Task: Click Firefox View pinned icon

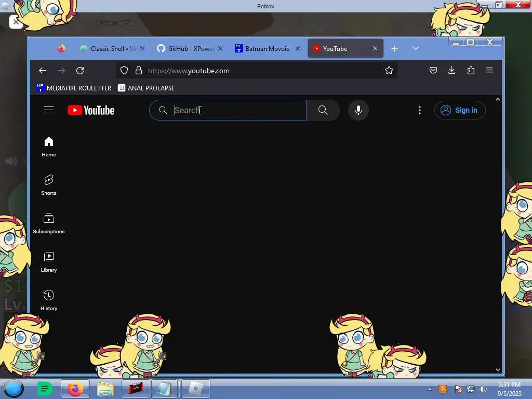Action: click(x=61, y=48)
